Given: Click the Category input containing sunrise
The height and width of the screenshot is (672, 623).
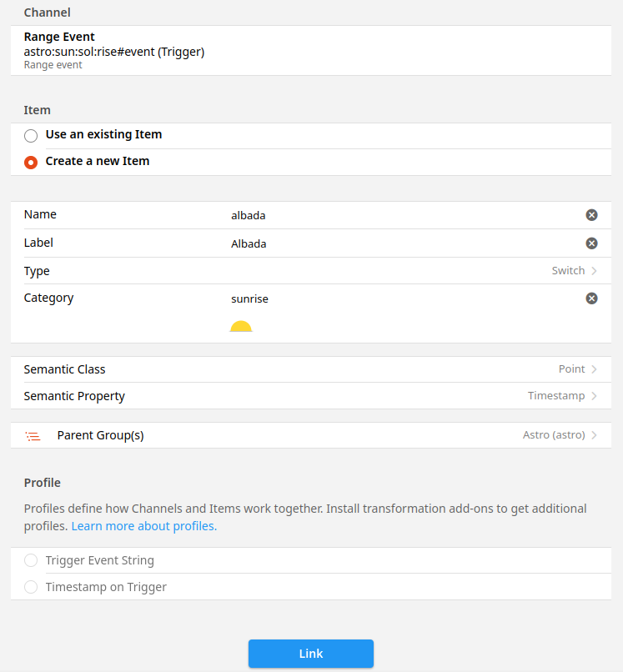Looking at the screenshot, I should 400,298.
